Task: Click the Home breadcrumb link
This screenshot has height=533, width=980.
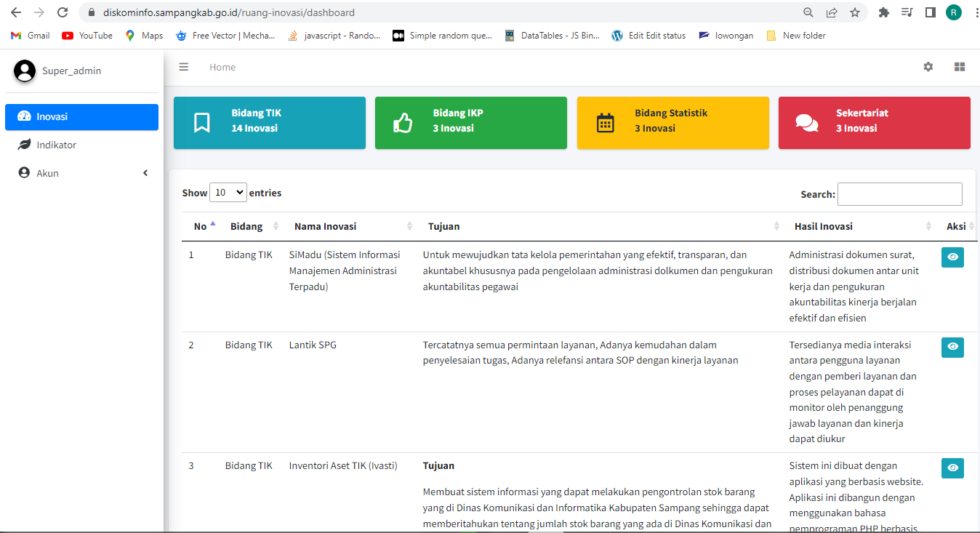Action: click(x=222, y=67)
